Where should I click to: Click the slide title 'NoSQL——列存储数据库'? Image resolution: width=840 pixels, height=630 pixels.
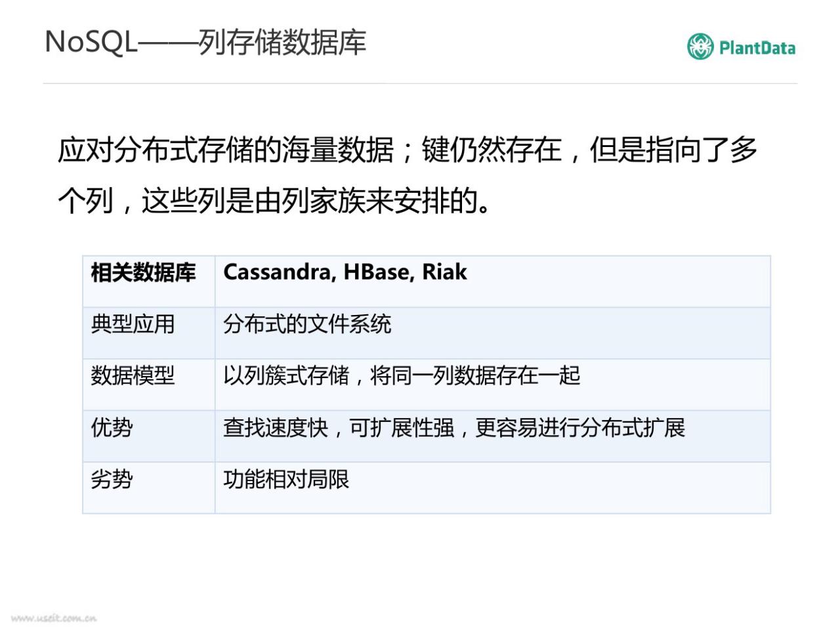(x=205, y=42)
